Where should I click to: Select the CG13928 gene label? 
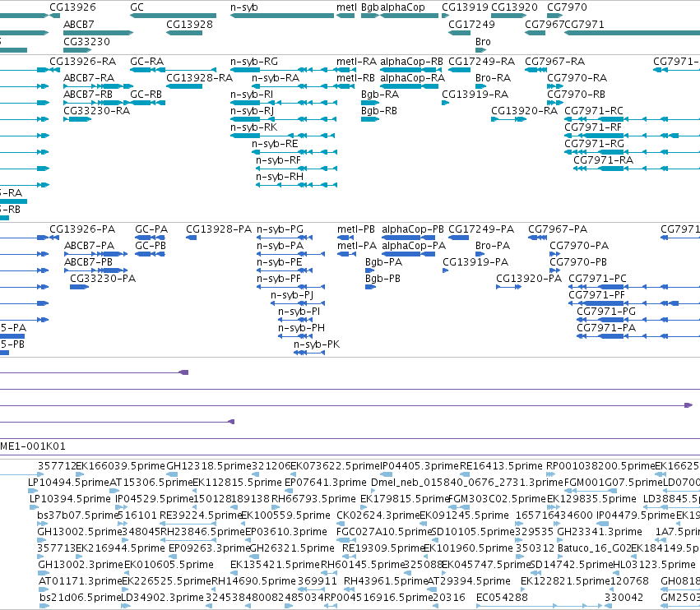click(x=189, y=24)
